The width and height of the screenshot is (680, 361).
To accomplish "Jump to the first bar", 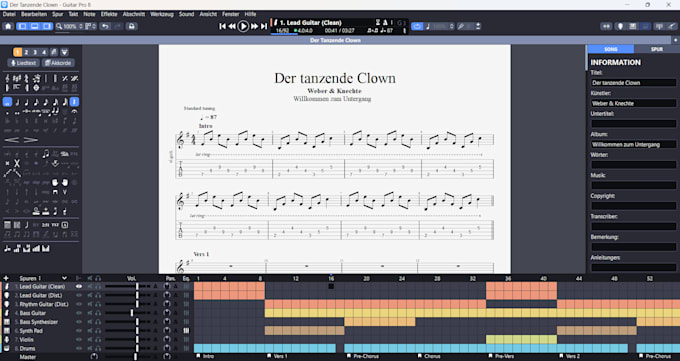I will tap(222, 26).
